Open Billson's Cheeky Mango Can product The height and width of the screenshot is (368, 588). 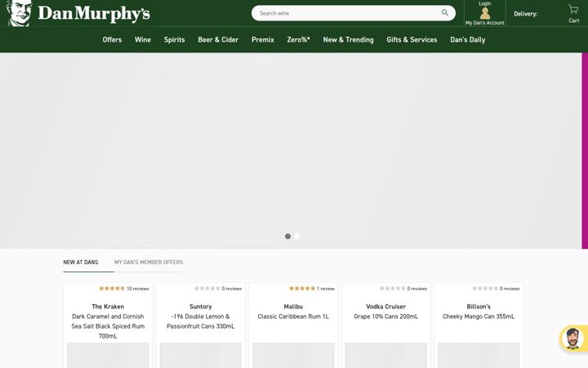click(479, 312)
